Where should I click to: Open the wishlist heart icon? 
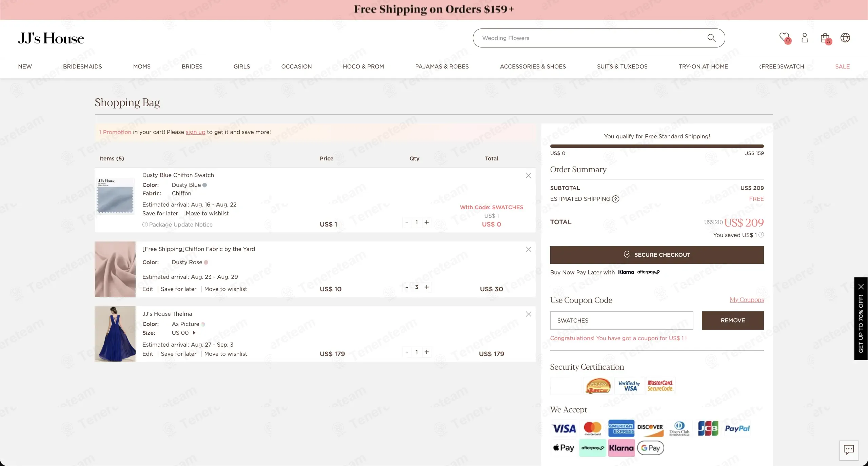pos(784,38)
